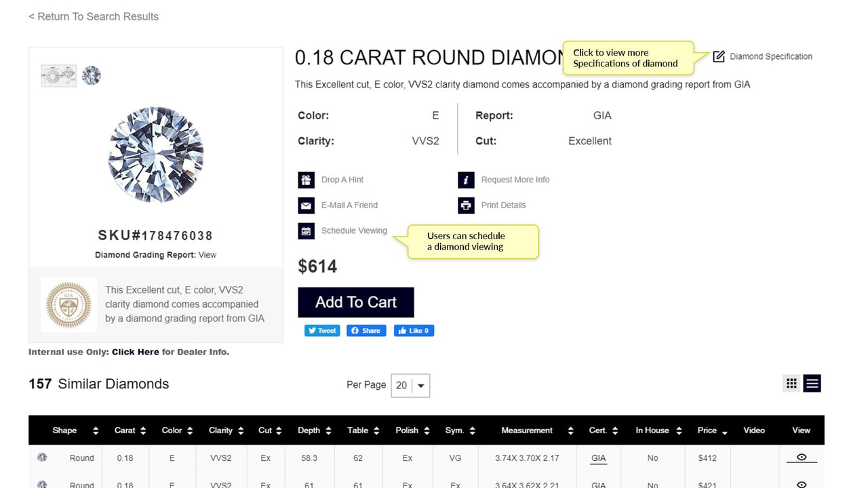Return To Search Results
This screenshot has width=868, height=488.
click(x=93, y=16)
